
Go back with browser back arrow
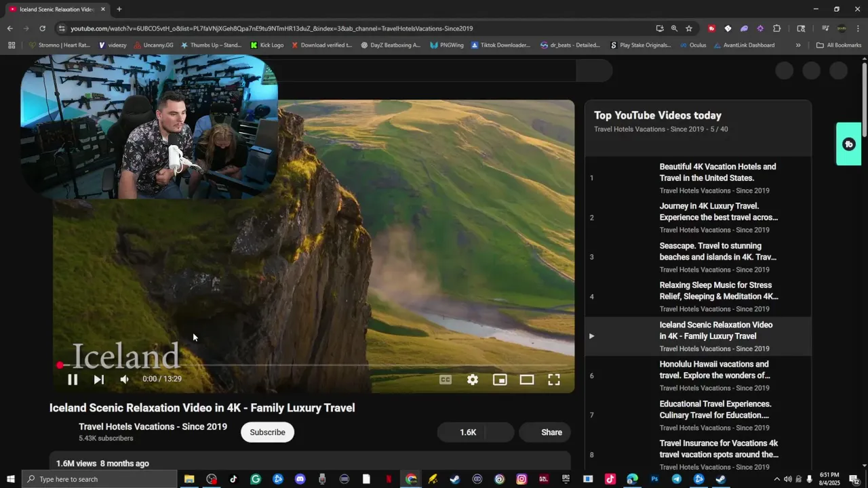click(x=9, y=28)
